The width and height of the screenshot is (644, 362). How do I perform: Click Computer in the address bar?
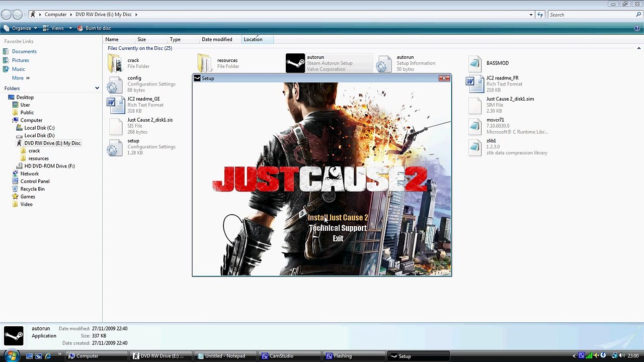click(55, 15)
